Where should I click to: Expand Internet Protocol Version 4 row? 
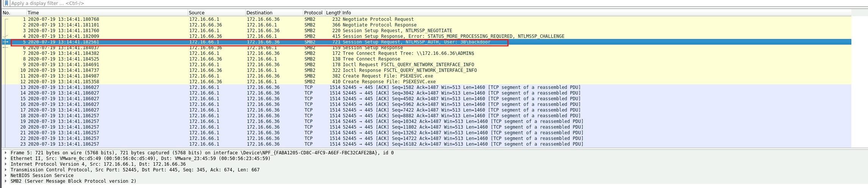pyautogui.click(x=6, y=164)
